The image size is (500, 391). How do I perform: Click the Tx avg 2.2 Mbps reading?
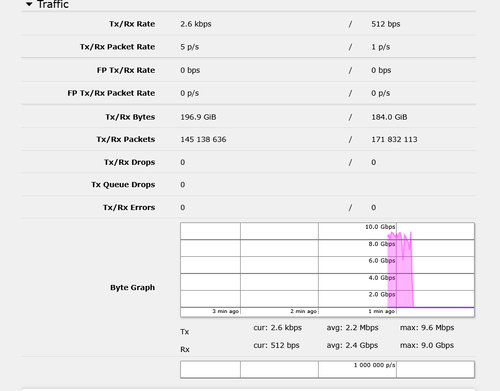(x=353, y=328)
